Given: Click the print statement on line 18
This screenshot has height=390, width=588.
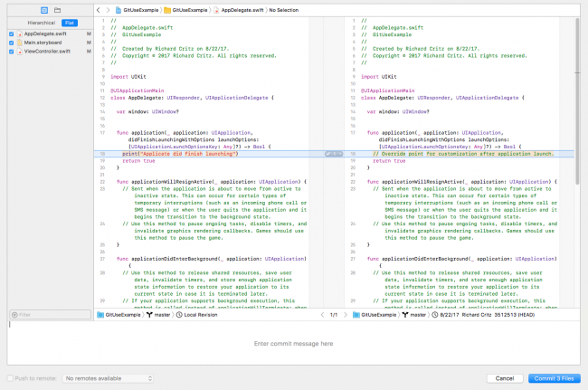Looking at the screenshot, I should pos(180,154).
